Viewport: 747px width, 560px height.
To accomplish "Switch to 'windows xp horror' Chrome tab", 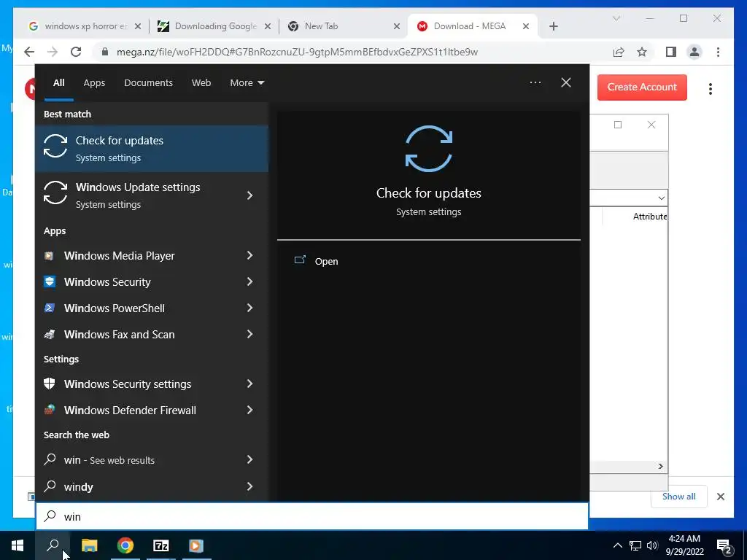I will (86, 26).
